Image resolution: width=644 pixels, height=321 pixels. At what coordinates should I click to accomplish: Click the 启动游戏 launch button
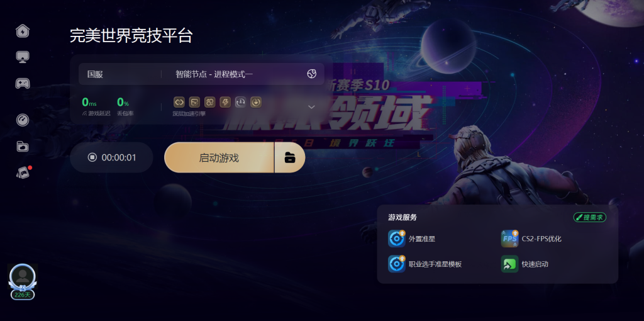click(219, 158)
